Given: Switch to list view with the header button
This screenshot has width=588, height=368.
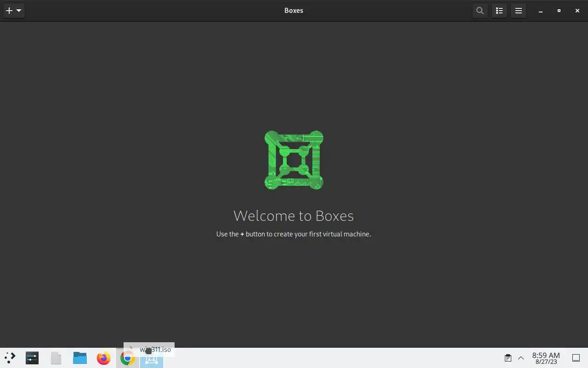Looking at the screenshot, I should [x=499, y=11].
